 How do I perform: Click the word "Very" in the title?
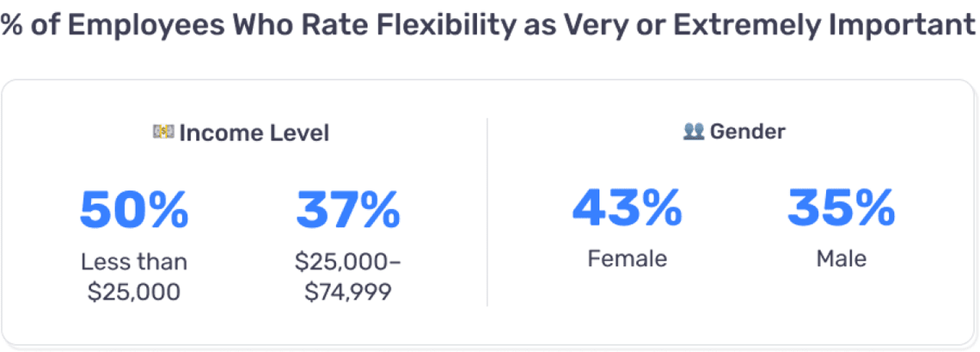(590, 26)
